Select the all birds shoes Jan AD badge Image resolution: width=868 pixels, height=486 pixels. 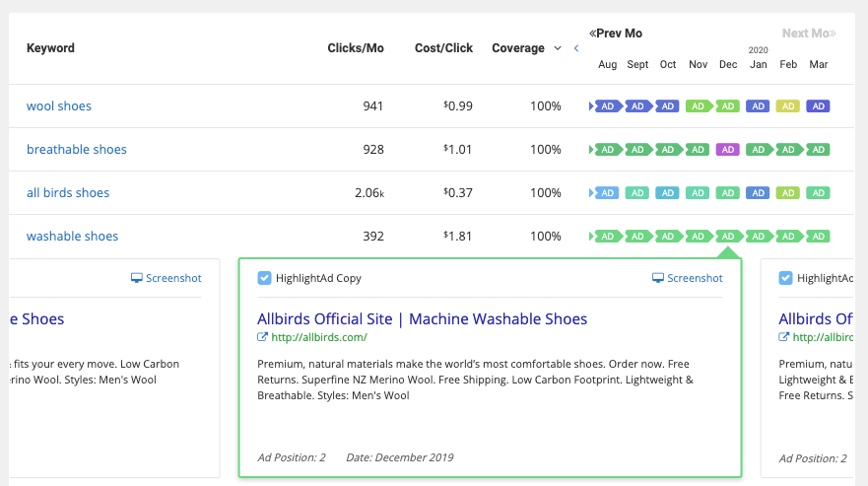click(758, 192)
